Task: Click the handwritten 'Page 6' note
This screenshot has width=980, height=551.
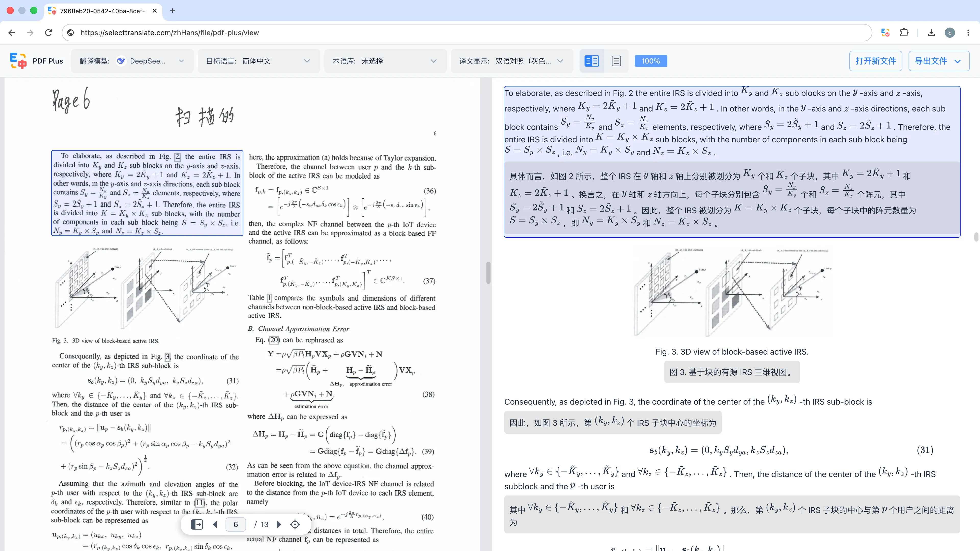Action: [71, 101]
